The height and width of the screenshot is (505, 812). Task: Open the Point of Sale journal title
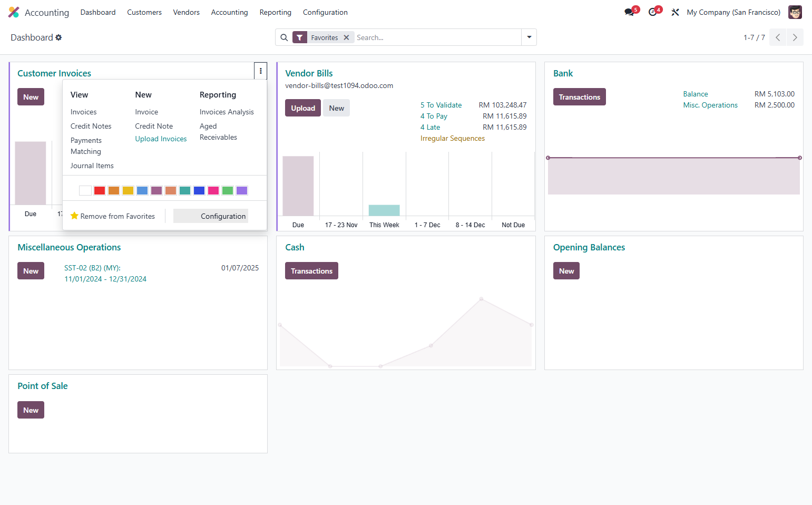(x=43, y=386)
